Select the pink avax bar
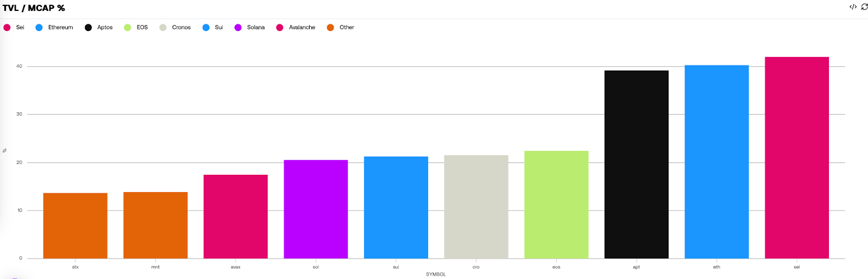This screenshot has height=279, width=868. [x=235, y=217]
